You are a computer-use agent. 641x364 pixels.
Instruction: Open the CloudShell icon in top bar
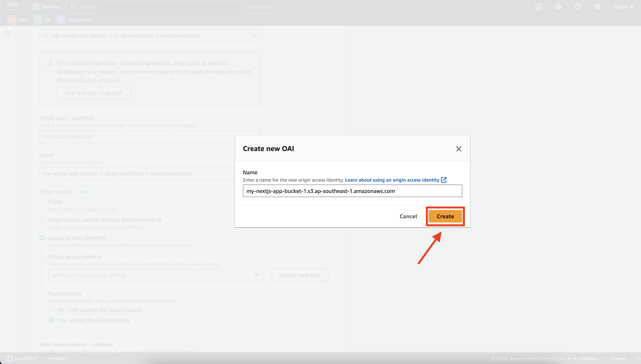(x=539, y=7)
